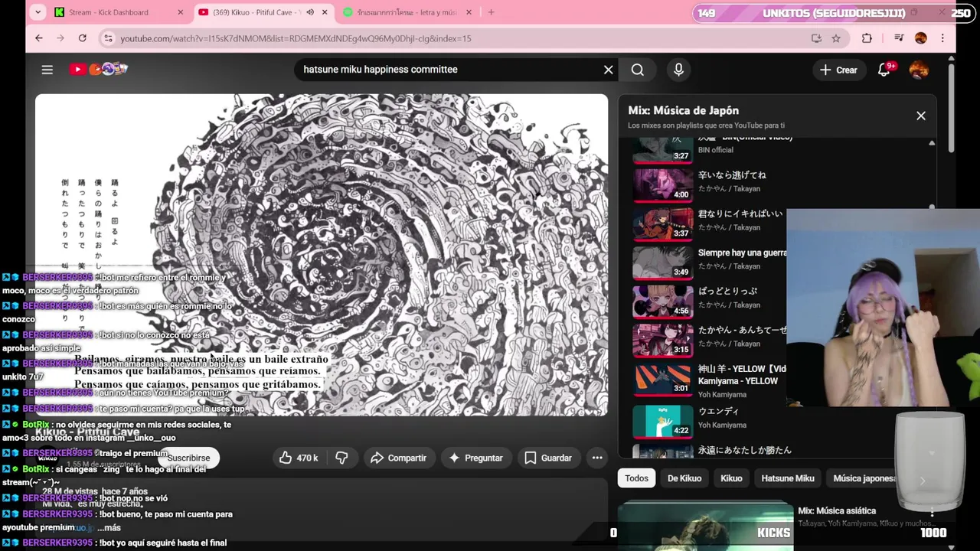
Task: Play 辛いなら逃げてね from the playlist
Action: [732, 175]
